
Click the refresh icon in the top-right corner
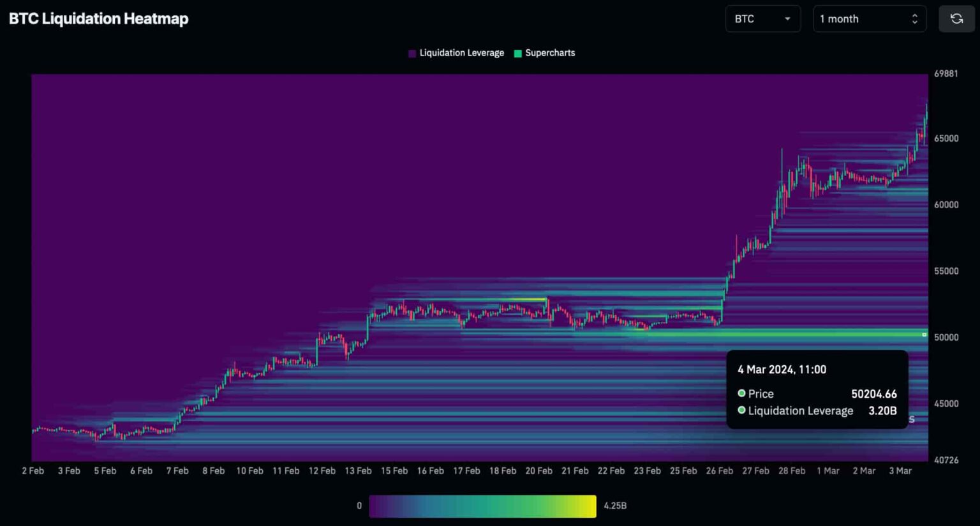[x=956, y=19]
